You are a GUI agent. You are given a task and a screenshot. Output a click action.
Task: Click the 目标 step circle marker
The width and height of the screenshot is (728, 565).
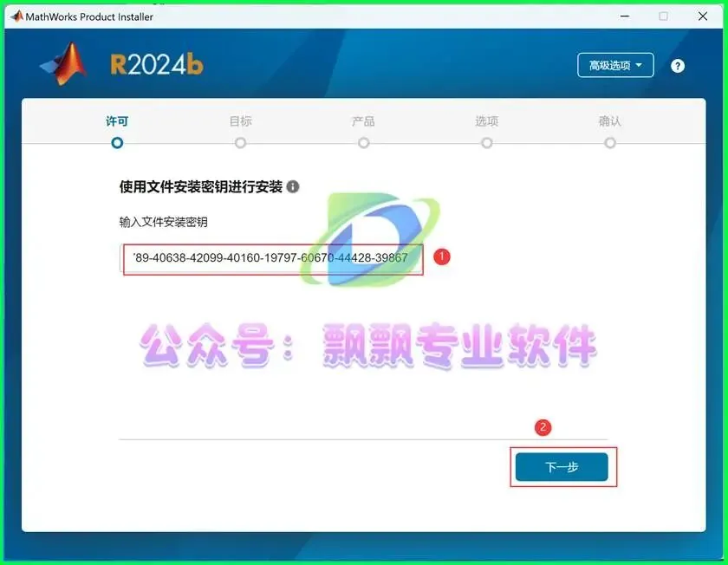coord(241,142)
